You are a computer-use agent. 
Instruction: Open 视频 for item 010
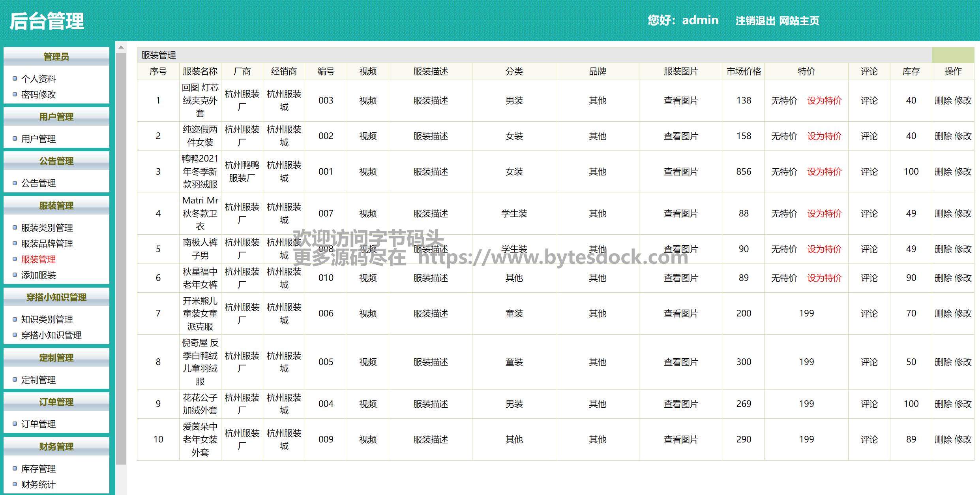point(368,278)
